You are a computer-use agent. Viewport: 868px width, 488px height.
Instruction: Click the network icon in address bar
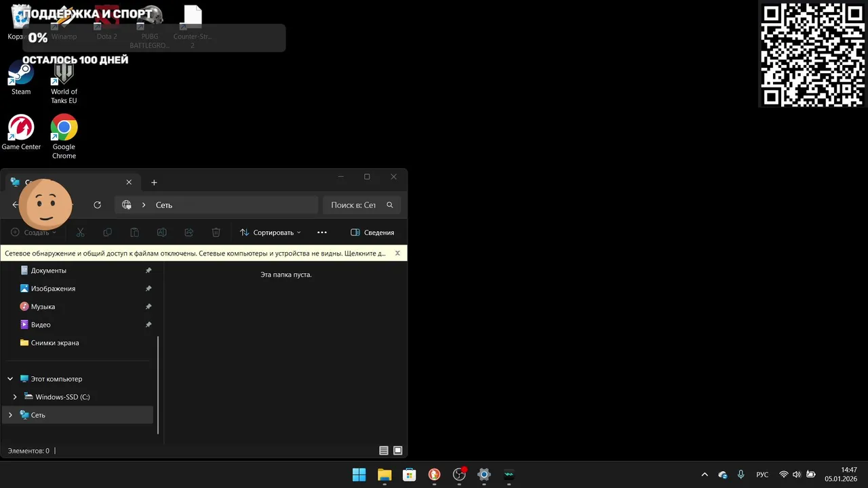(127, 205)
